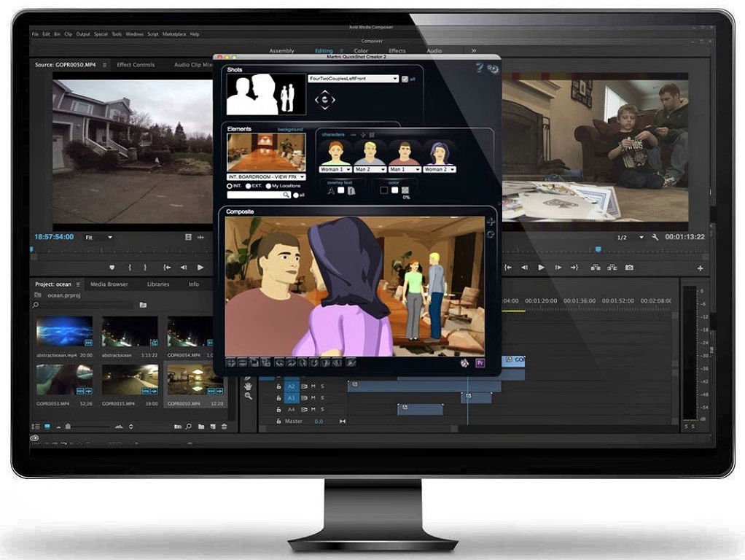
Task: Click the plus button editor in Program monitor
Action: (700, 268)
